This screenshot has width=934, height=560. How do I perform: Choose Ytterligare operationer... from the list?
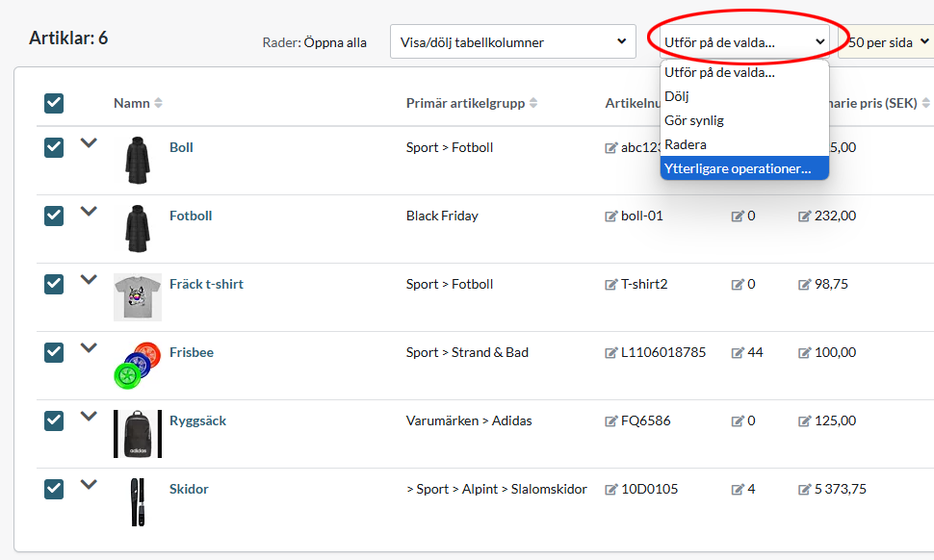738,168
